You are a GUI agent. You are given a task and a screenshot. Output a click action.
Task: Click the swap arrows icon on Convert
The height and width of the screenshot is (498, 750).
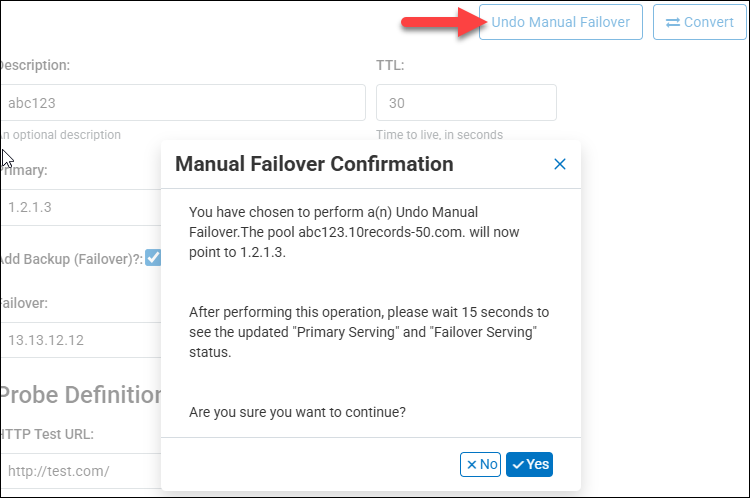pos(673,22)
